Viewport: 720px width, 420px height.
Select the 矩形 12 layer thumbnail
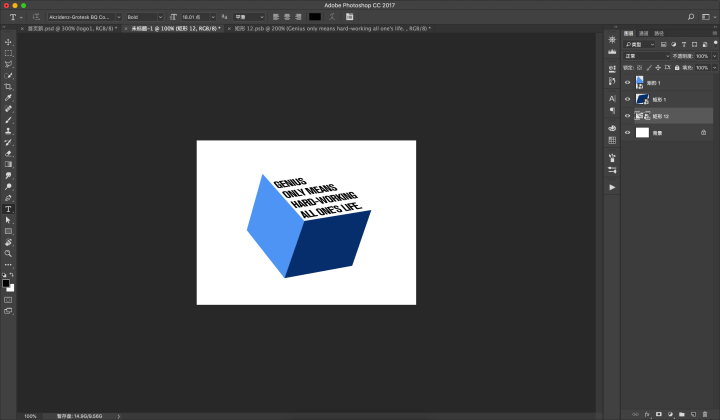point(640,116)
